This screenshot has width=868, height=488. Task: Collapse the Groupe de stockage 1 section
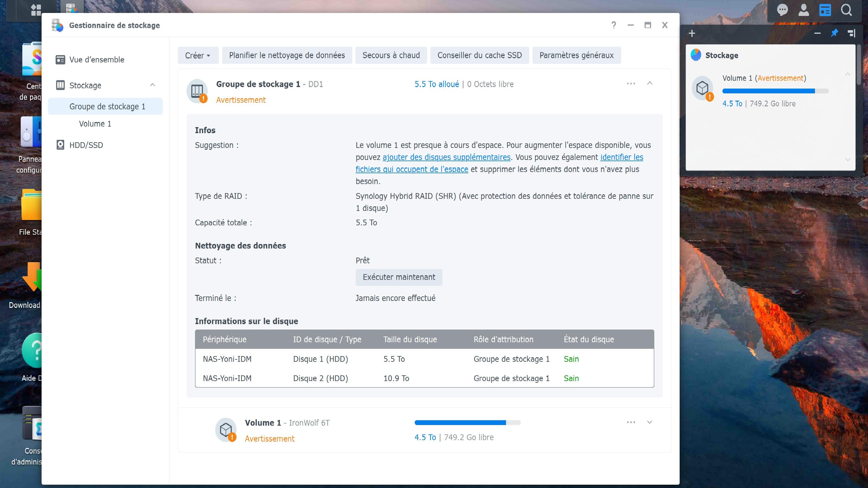(x=650, y=83)
